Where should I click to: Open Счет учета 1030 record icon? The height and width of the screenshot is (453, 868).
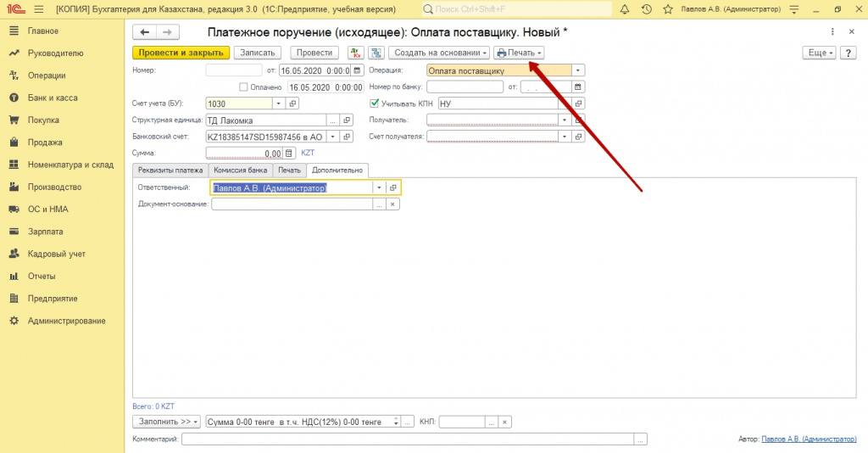click(x=292, y=103)
